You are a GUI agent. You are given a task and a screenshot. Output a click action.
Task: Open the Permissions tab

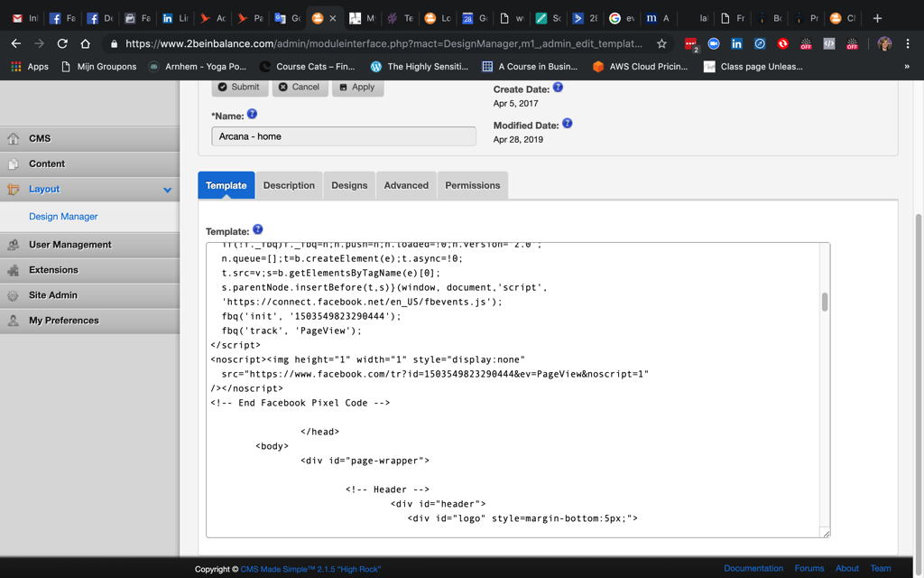[x=472, y=185]
